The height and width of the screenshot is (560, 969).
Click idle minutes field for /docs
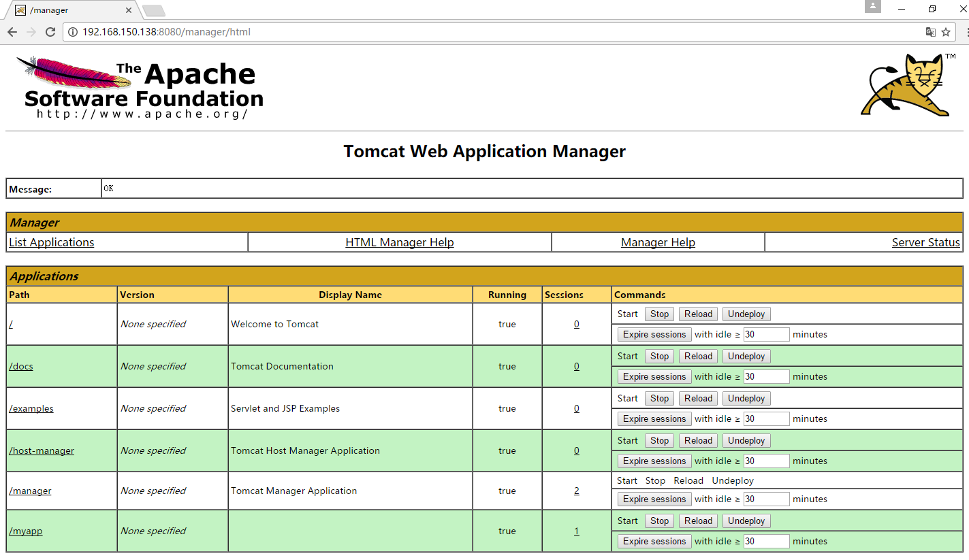[x=766, y=376]
